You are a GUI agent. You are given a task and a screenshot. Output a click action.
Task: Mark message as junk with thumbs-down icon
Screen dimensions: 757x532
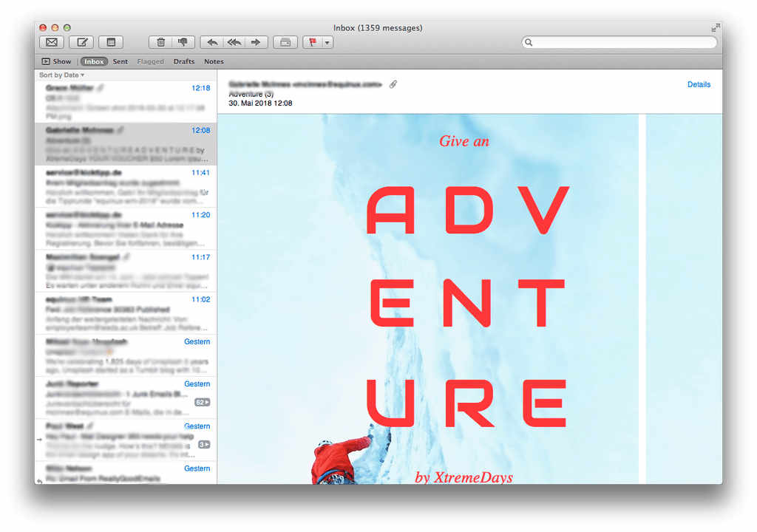[x=183, y=42]
